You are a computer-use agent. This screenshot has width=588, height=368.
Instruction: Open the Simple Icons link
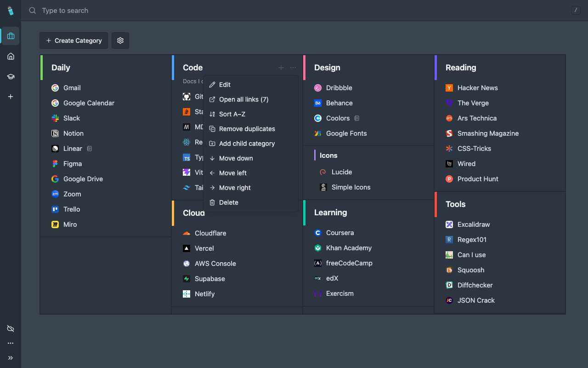pyautogui.click(x=351, y=187)
